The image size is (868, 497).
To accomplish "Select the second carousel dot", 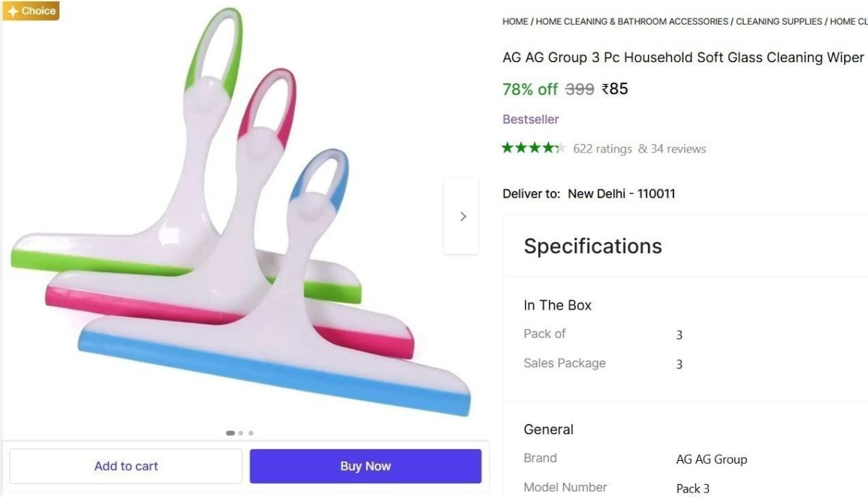I will coord(240,433).
